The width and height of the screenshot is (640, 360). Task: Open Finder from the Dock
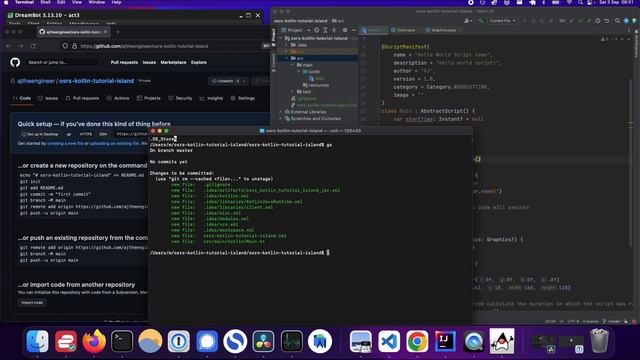[x=38, y=341]
